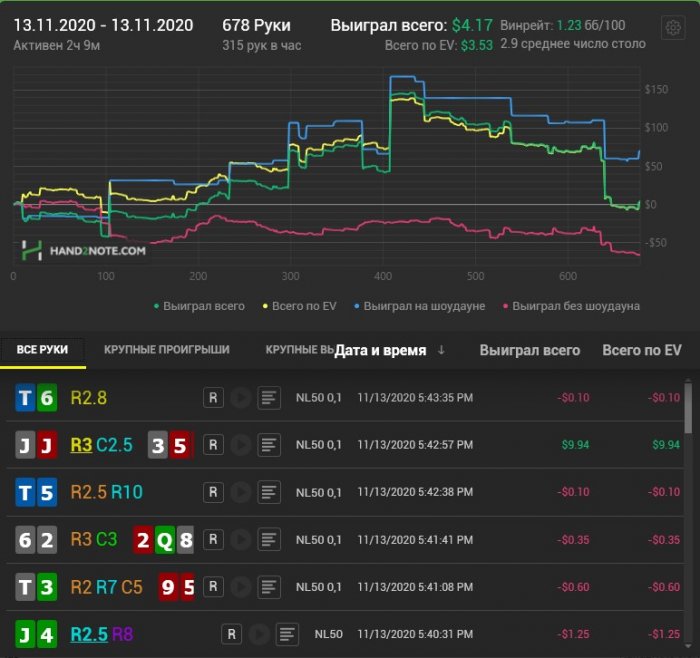Switch to 'Все руки' tab

pos(42,350)
